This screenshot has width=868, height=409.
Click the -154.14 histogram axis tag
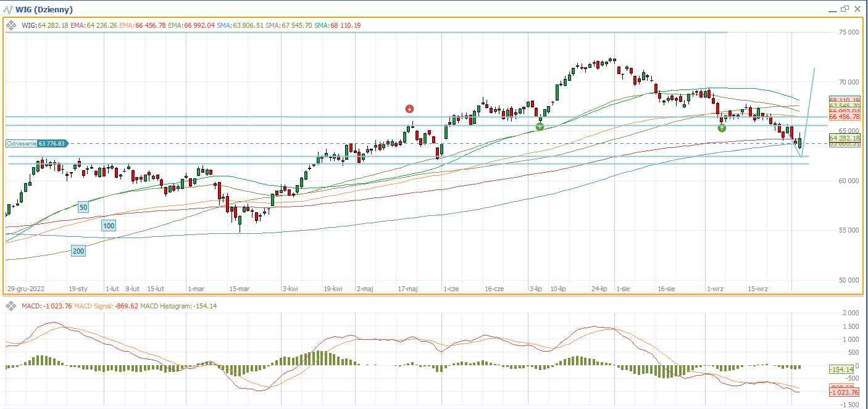(842, 369)
